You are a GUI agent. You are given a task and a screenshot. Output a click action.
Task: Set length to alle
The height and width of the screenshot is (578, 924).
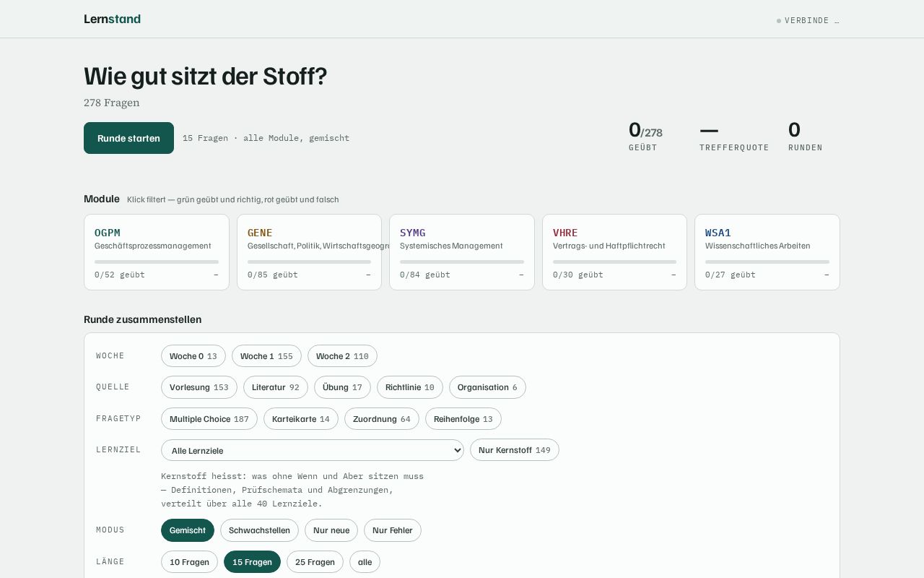pos(365,562)
